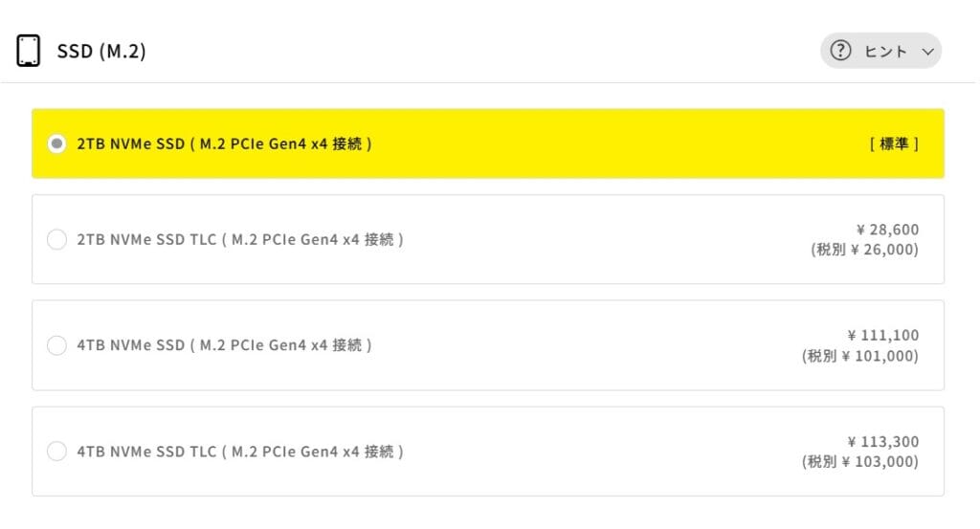Click the 2TB NVMe SSD TLC option label
This screenshot has height=529, width=980.
(x=239, y=239)
